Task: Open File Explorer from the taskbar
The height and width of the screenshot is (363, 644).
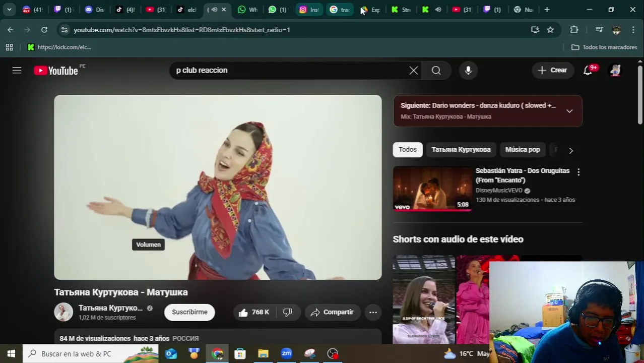Action: pos(263,354)
